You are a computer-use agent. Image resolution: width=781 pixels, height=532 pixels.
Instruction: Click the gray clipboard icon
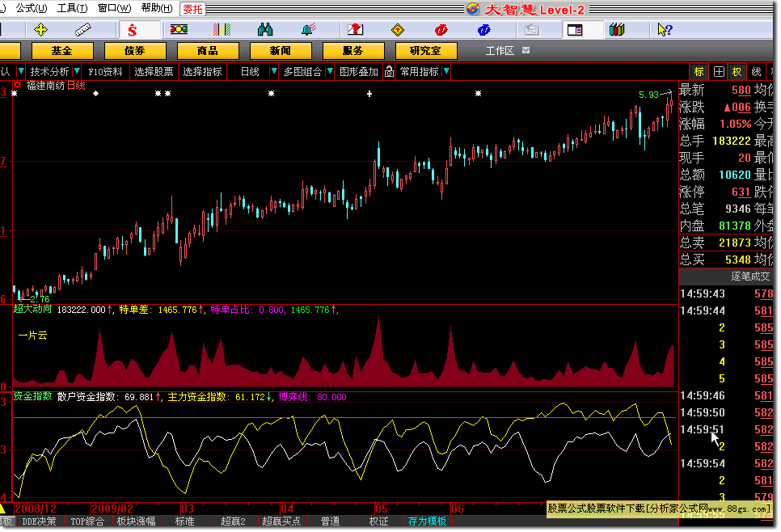point(532,30)
